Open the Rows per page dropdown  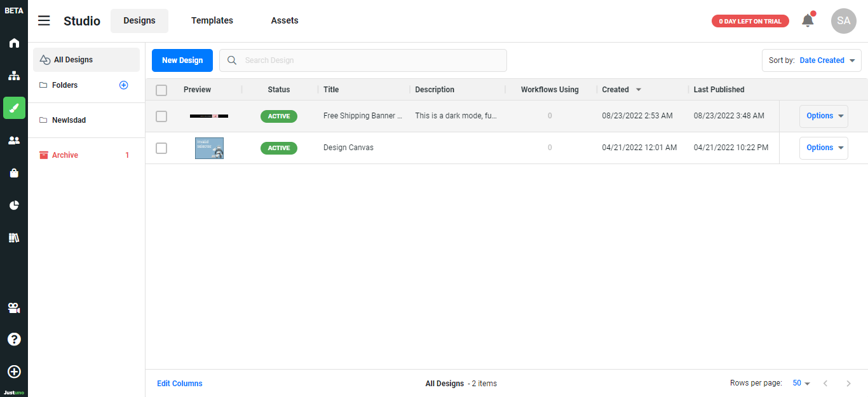(x=801, y=384)
